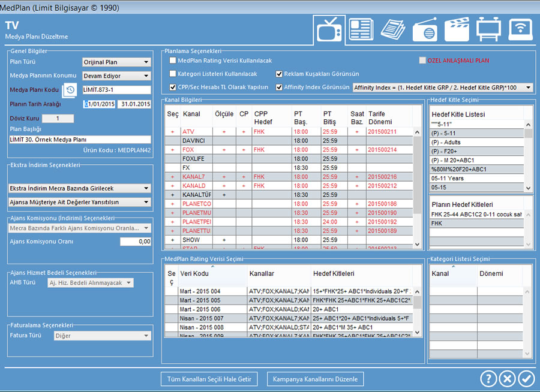Open the TV media tab icon
The width and height of the screenshot is (540, 392).
pyautogui.click(x=329, y=29)
